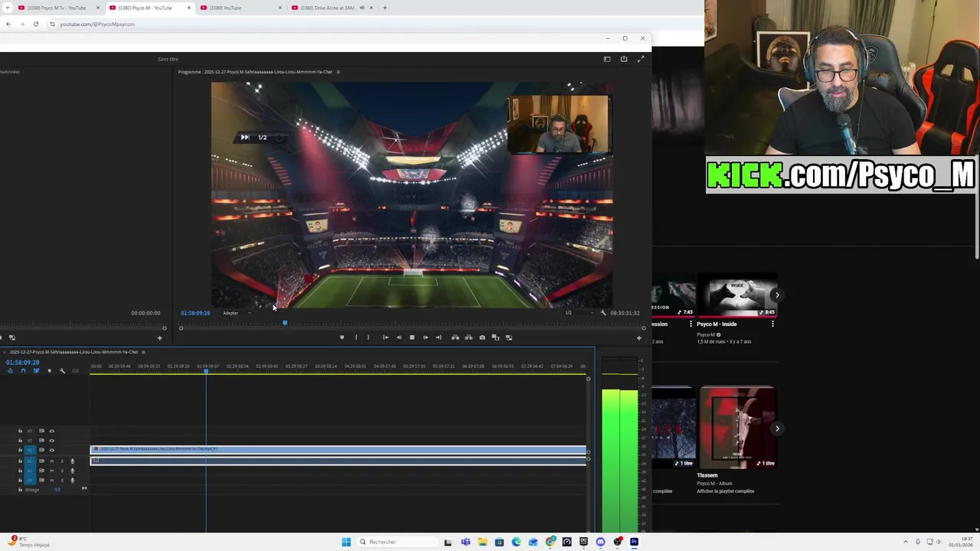Open the Program panel menu
Image resolution: width=980 pixels, height=551 pixels.
tap(338, 72)
